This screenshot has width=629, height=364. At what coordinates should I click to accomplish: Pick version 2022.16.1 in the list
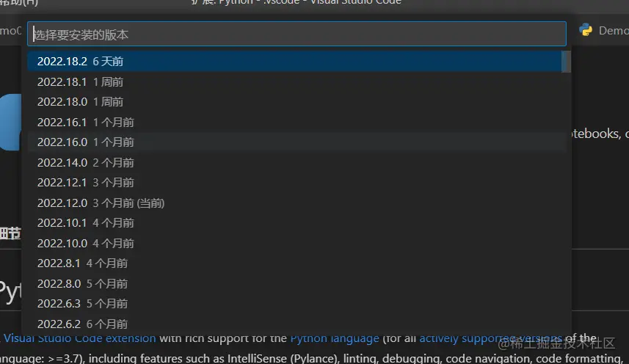click(294, 122)
